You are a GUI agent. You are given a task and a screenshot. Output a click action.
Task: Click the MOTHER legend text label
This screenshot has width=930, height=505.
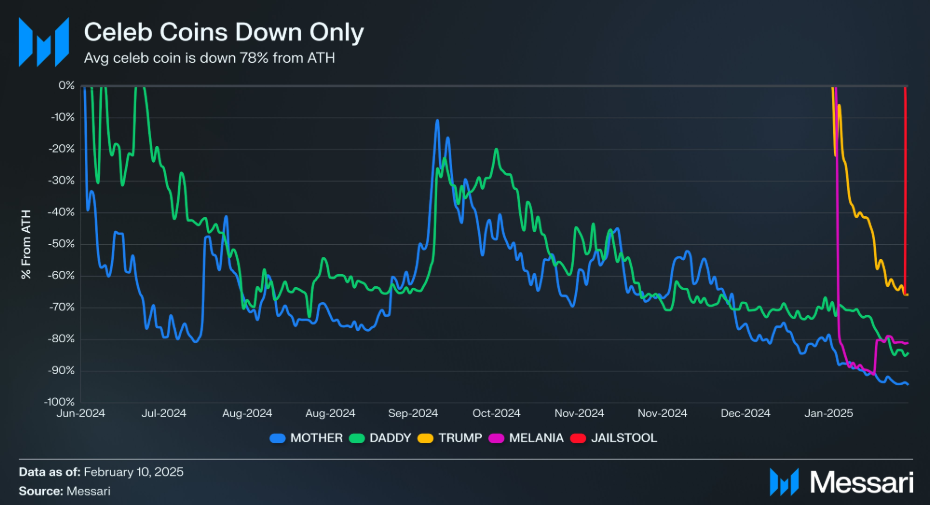[317, 438]
